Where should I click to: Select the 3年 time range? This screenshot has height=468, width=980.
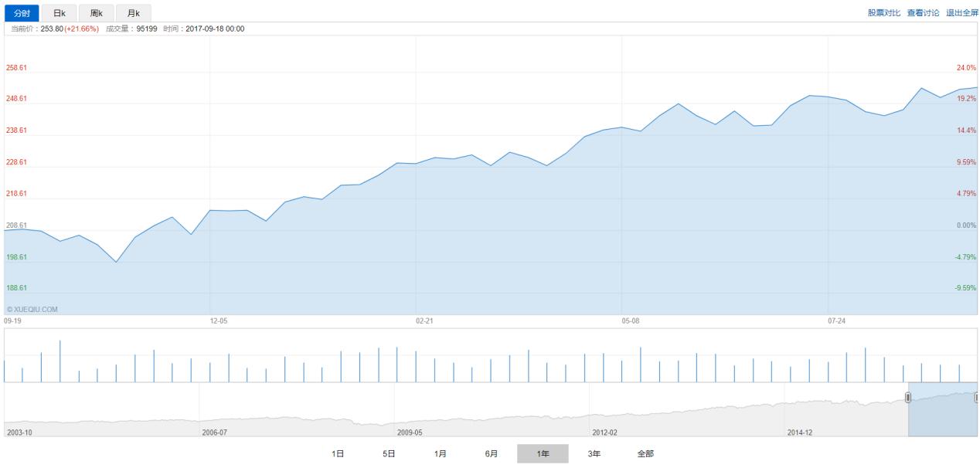594,454
